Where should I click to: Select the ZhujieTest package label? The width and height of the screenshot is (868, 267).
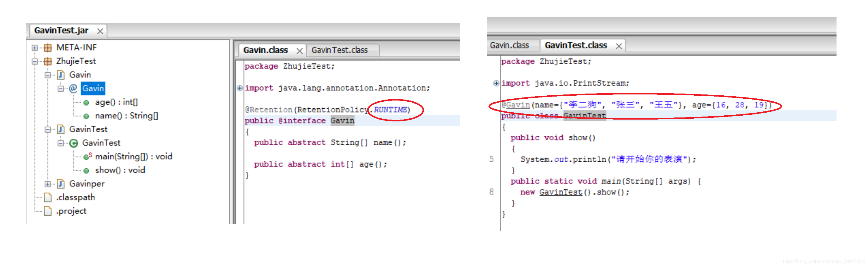(76, 61)
